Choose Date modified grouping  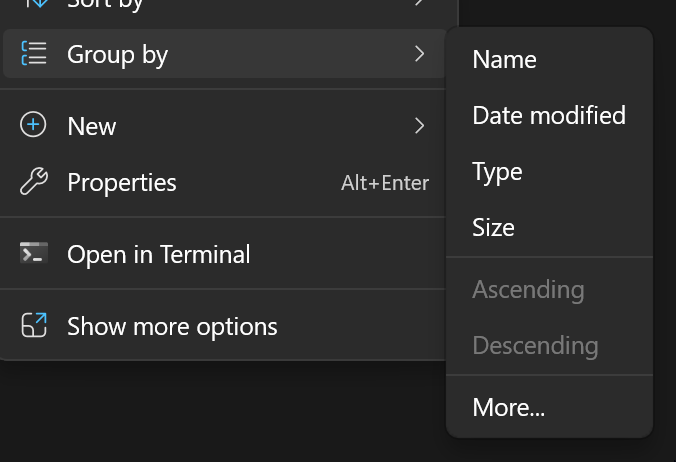[x=548, y=116]
